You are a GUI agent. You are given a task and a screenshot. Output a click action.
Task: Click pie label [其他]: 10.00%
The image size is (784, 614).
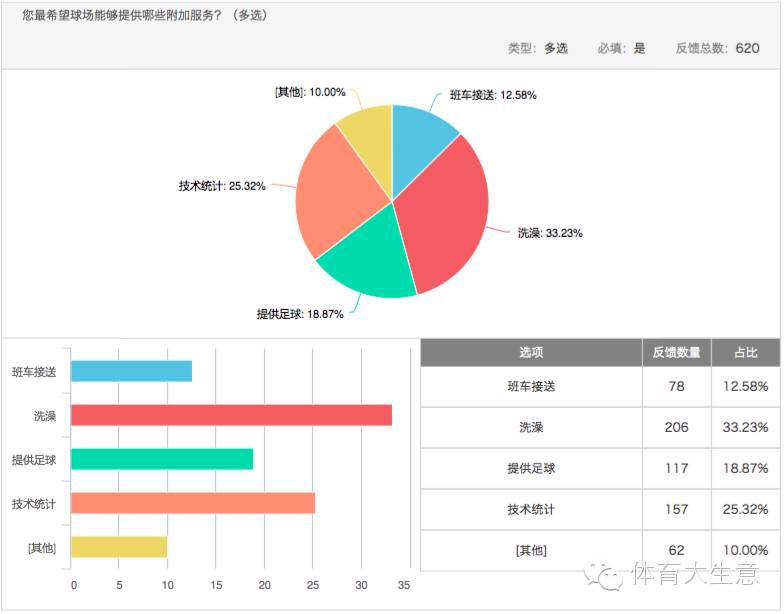click(x=310, y=92)
